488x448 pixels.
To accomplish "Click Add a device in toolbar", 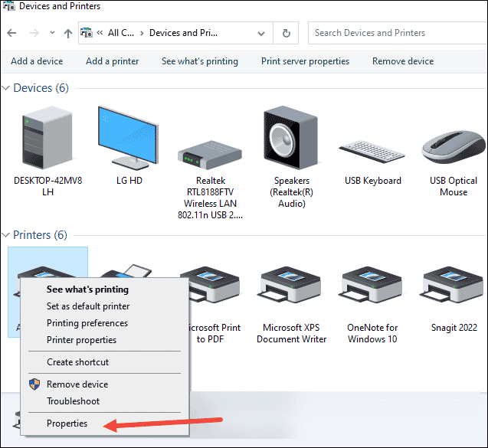I will click(37, 61).
